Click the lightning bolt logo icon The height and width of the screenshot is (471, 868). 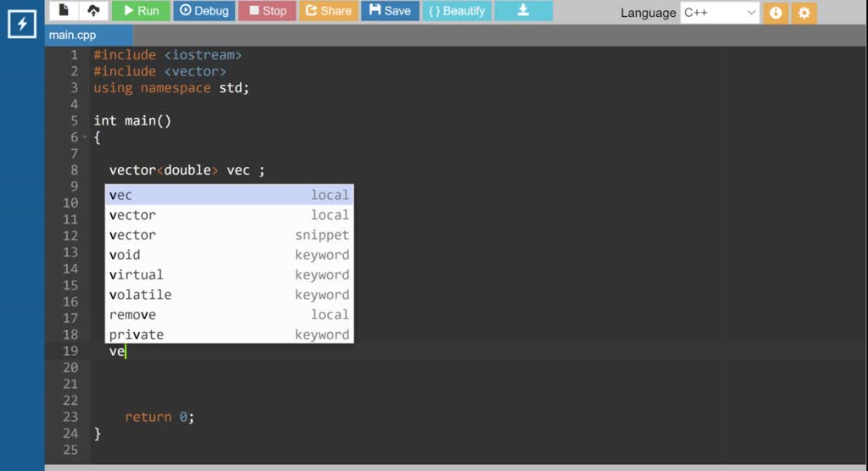point(22,24)
